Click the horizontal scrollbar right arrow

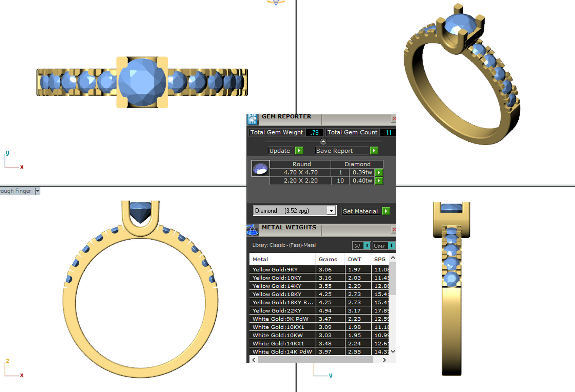pos(384,360)
